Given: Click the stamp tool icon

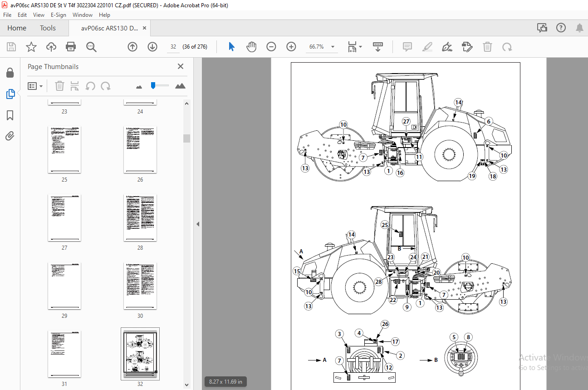Looking at the screenshot, I should coord(467,47).
